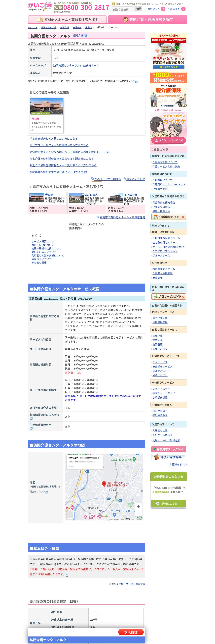Jump to サービス概要について in もくじ
215x644 pixels.
click(44, 241)
